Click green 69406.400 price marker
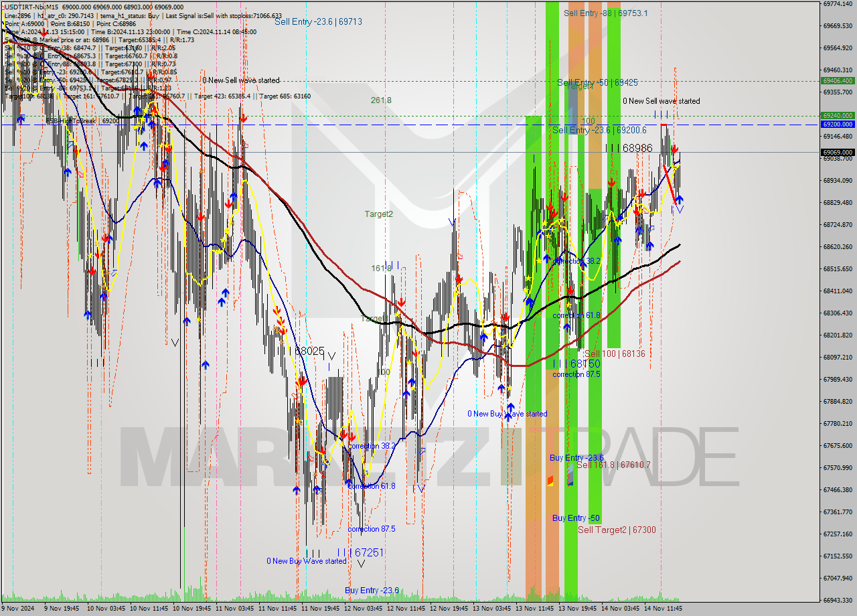The width and height of the screenshot is (857, 616). click(x=838, y=80)
